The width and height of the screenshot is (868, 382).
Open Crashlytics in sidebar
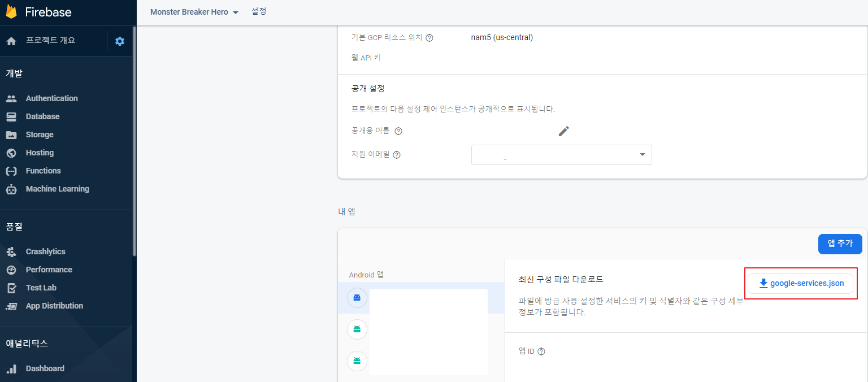(x=45, y=251)
